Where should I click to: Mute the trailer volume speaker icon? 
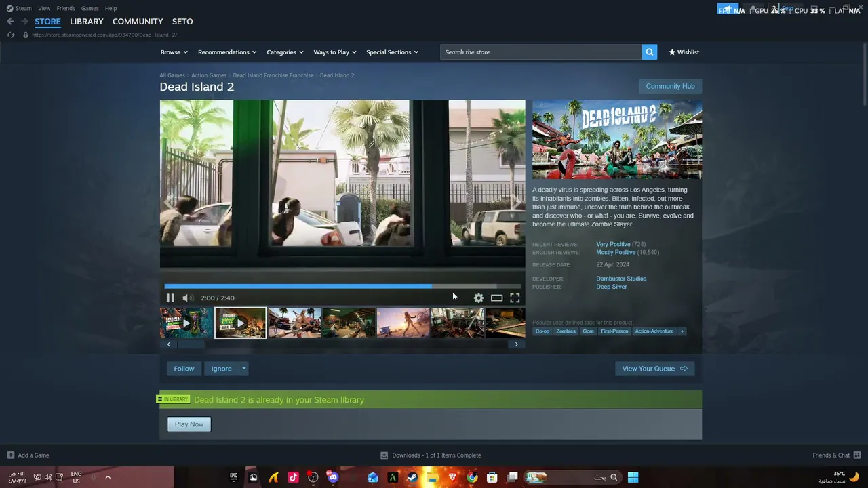point(188,298)
